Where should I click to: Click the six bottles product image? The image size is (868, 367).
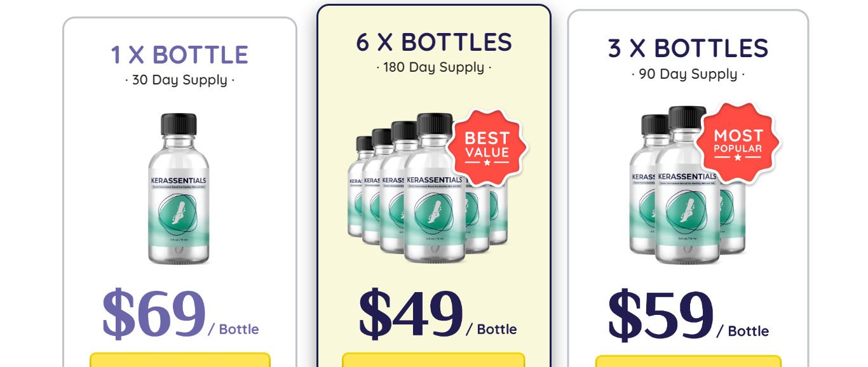tap(427, 188)
